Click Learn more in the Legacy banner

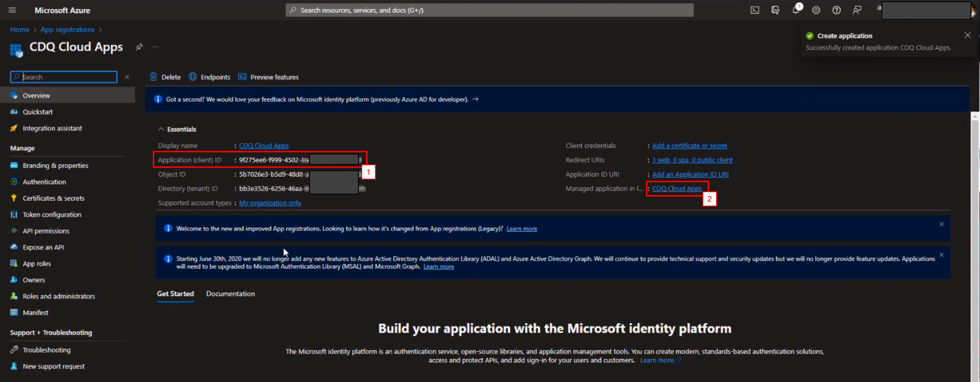tap(522, 229)
